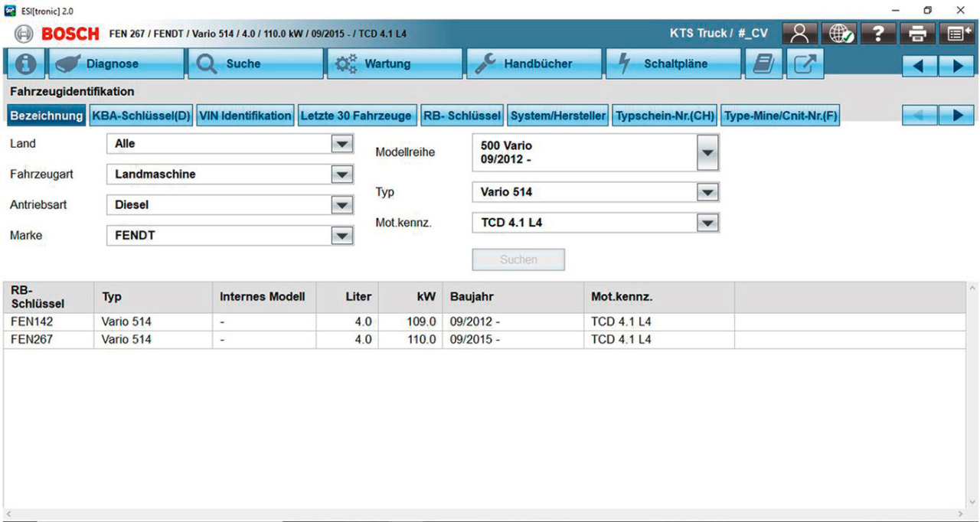Expand the Antriebsart dropdown
The width and height of the screenshot is (980, 522).
click(341, 205)
